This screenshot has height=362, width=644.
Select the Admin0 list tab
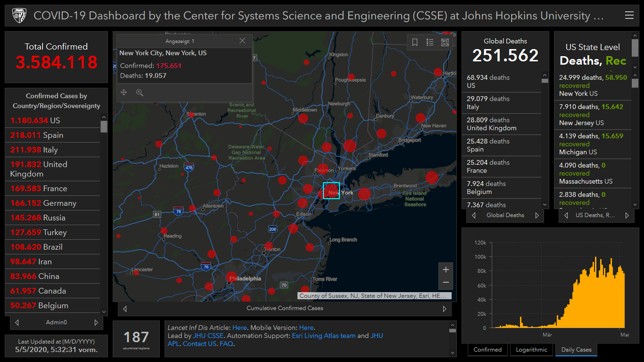click(x=57, y=323)
